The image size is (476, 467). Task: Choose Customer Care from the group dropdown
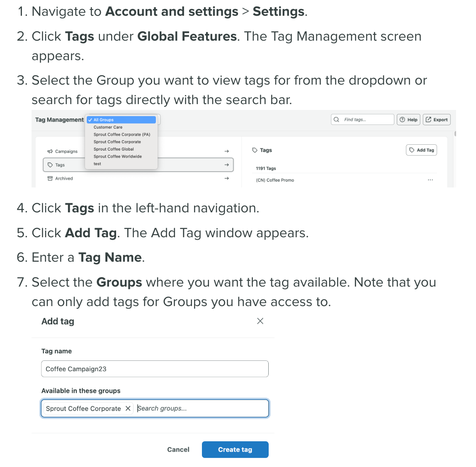pyautogui.click(x=108, y=127)
